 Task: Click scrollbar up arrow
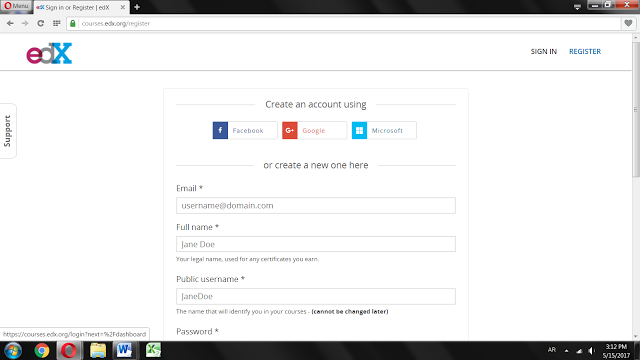point(636,38)
